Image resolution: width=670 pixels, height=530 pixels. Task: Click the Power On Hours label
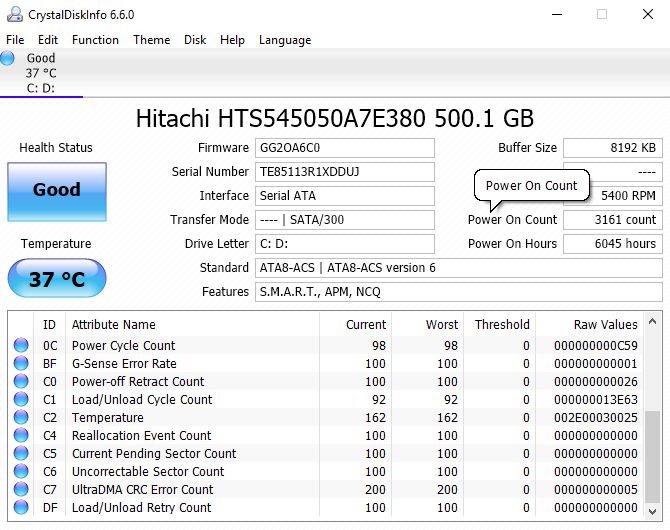[512, 244]
